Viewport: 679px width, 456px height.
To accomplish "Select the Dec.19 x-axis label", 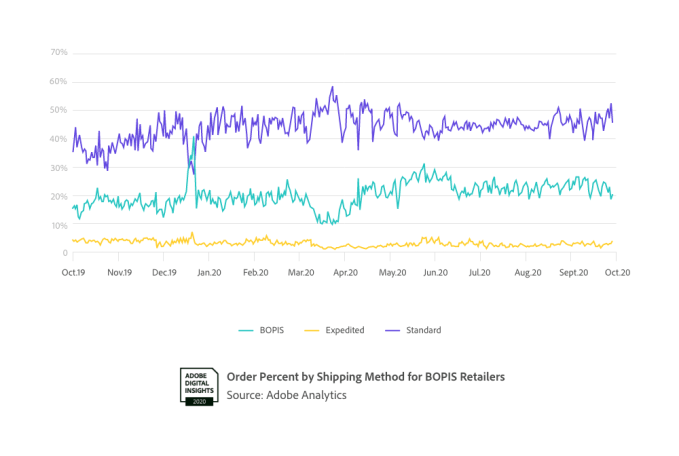I will (165, 272).
